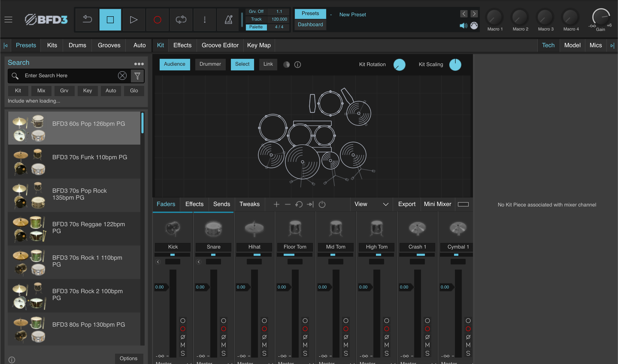Open kit view info icon

point(297,65)
